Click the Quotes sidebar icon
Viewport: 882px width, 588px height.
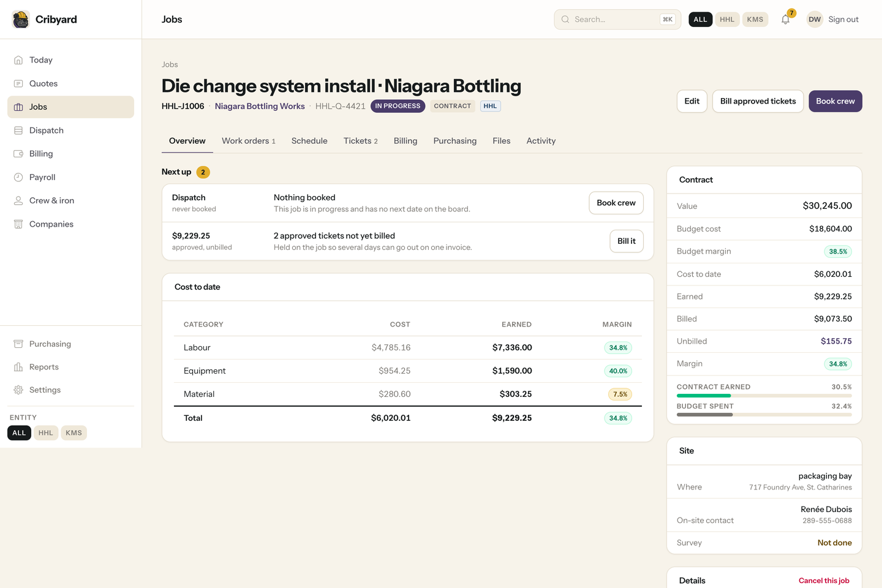[x=18, y=83]
